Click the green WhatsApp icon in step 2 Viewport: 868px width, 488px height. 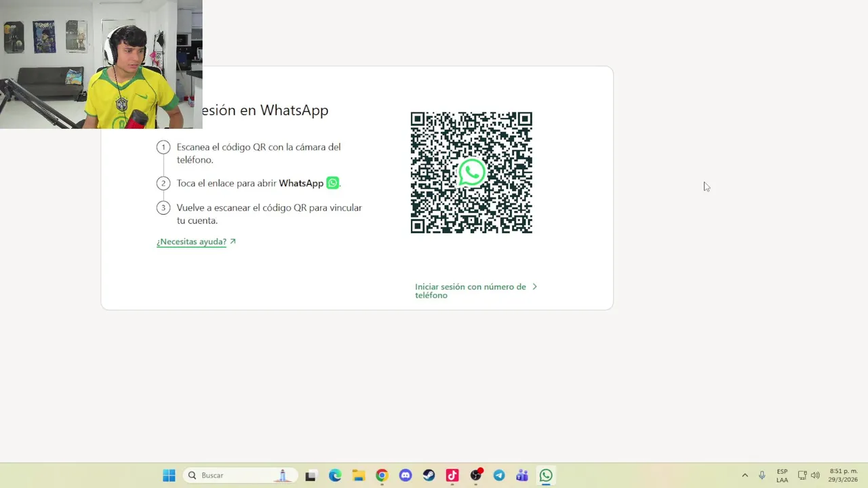(332, 183)
